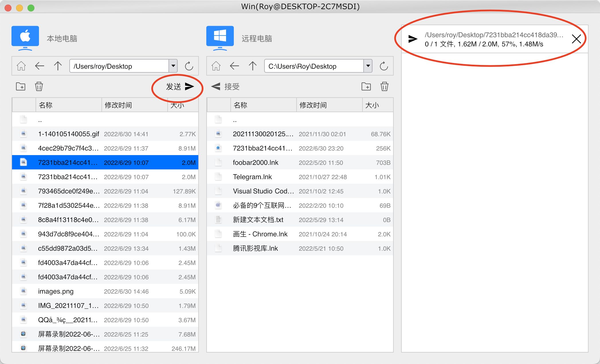Click the local pane home icon
The image size is (600, 364).
[21, 66]
